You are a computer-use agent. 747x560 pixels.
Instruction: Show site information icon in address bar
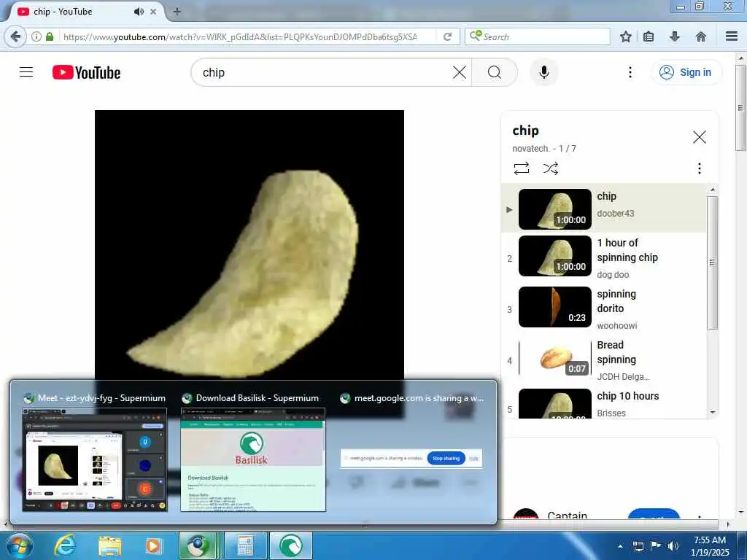36,36
